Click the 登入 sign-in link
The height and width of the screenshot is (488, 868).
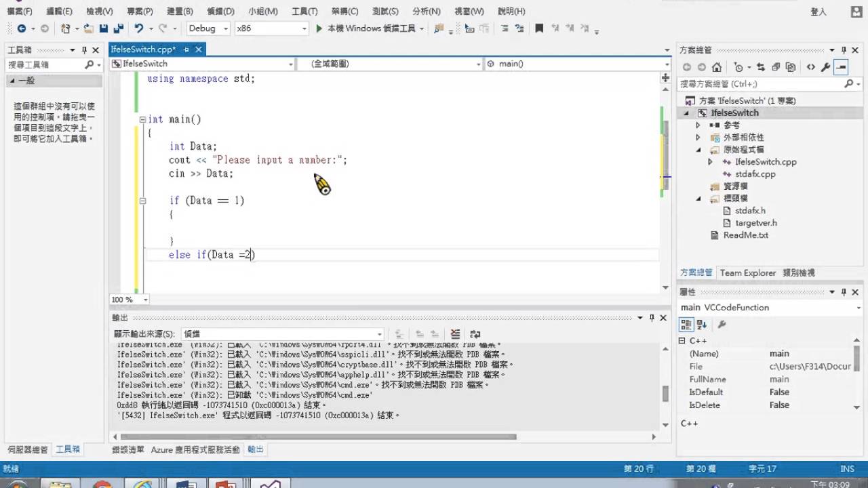coord(818,12)
